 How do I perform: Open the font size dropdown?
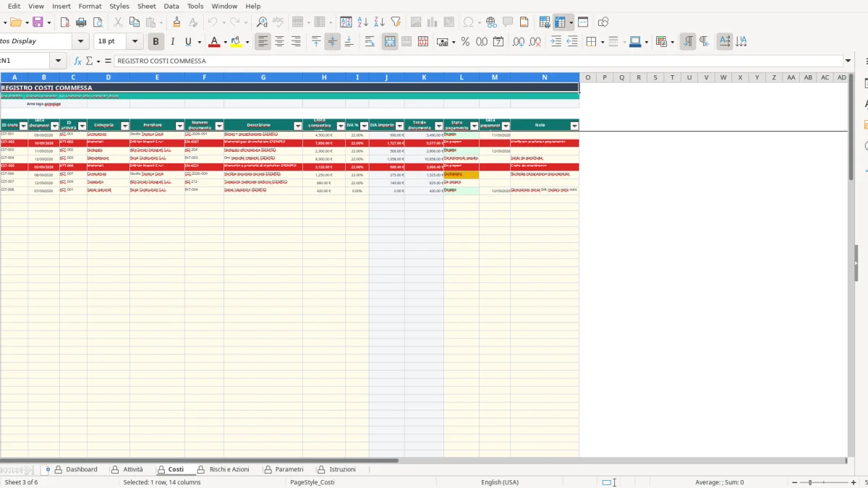click(135, 42)
